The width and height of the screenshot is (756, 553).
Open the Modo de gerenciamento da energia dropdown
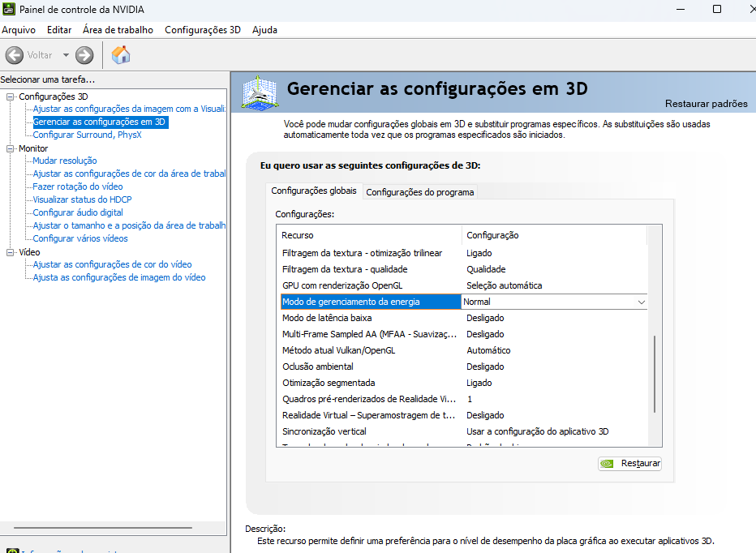coord(642,302)
